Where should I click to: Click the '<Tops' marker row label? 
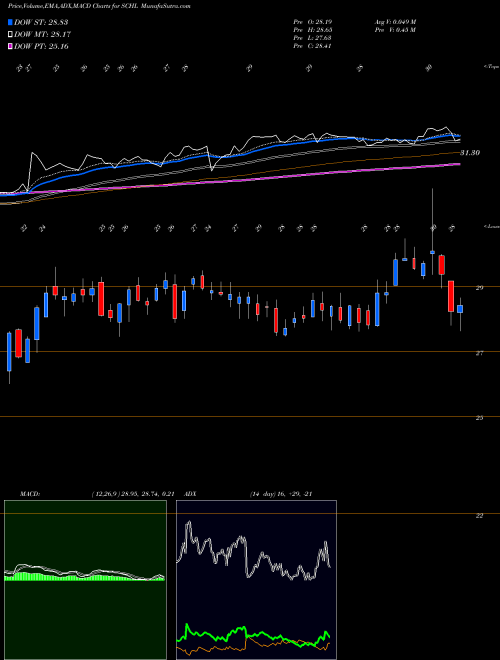(491, 67)
